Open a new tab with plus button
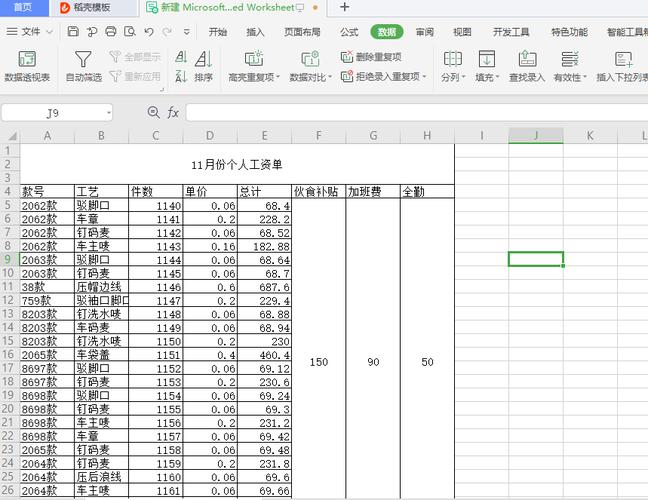The width and height of the screenshot is (648, 500). click(344, 7)
